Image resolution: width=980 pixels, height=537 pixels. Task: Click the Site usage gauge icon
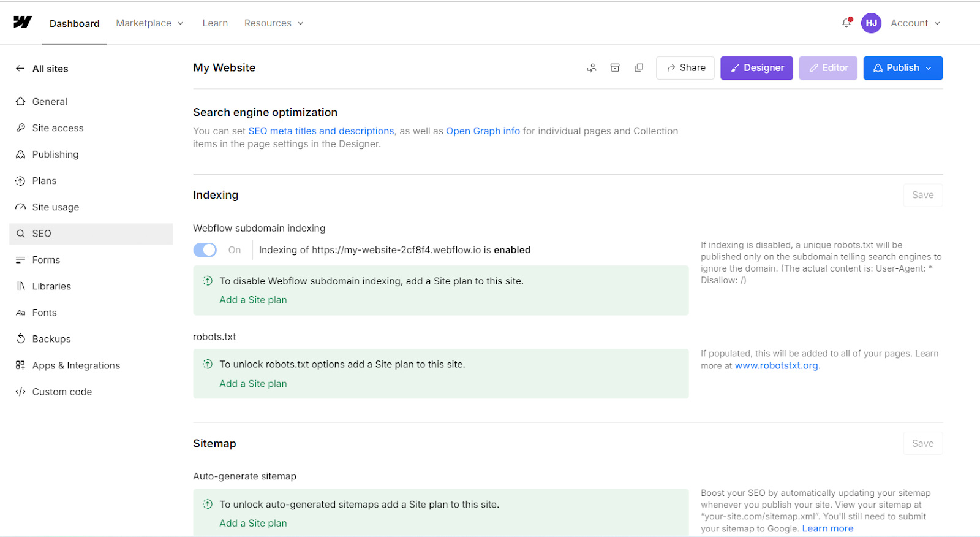[21, 207]
